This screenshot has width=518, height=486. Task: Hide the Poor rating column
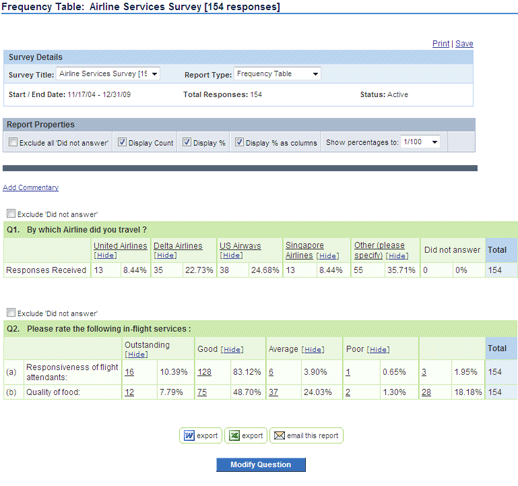pos(378,349)
